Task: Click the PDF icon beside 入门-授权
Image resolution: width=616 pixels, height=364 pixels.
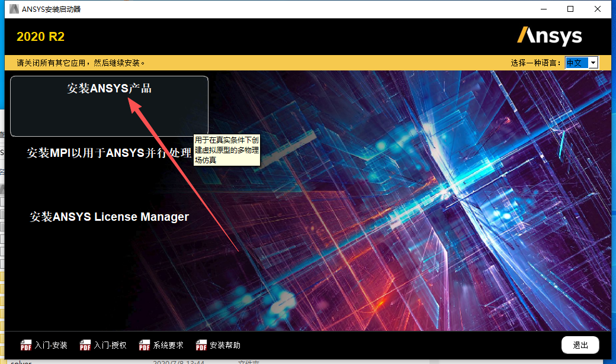Action: tap(85, 345)
